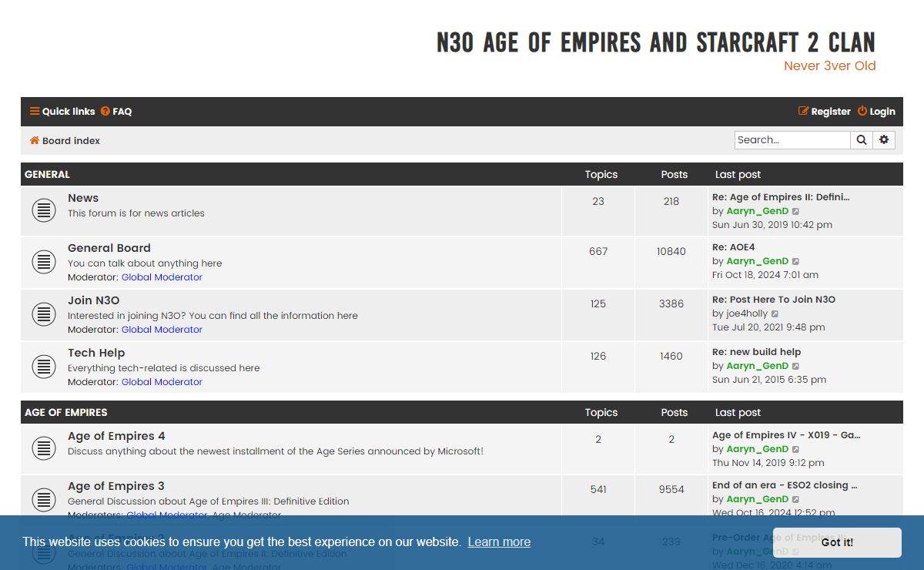
Task: Click view latest post icon in News row
Action: (796, 211)
